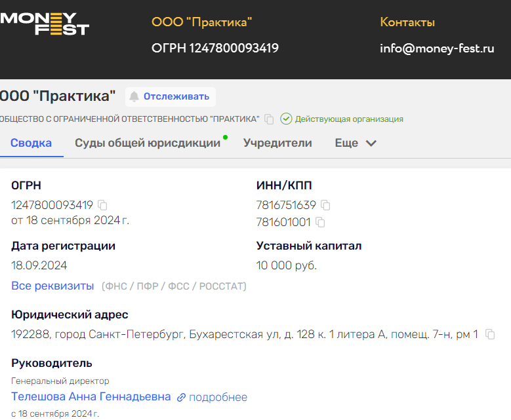
Task: Select text от 18 сентября 2024 г.
Action: (70, 220)
